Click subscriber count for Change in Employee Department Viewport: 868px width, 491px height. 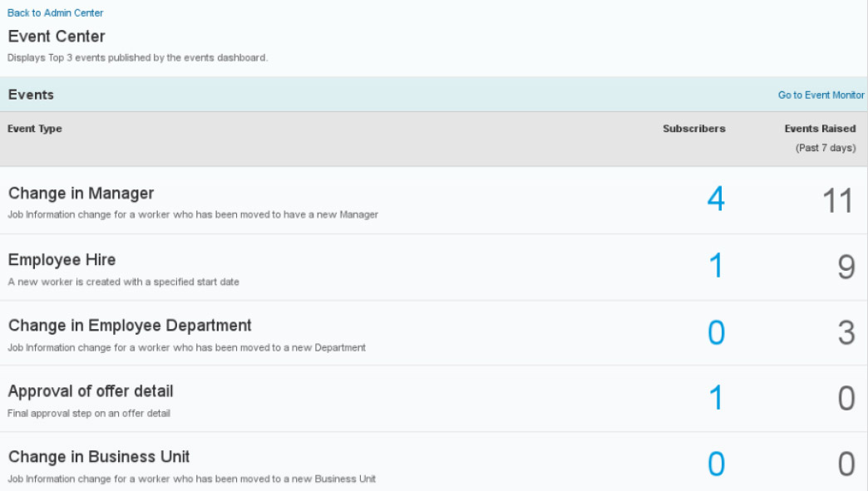pos(715,332)
